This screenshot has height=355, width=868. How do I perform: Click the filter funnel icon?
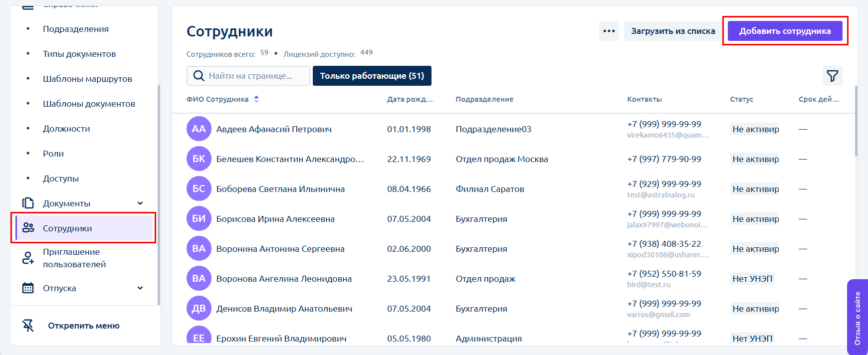tap(832, 76)
